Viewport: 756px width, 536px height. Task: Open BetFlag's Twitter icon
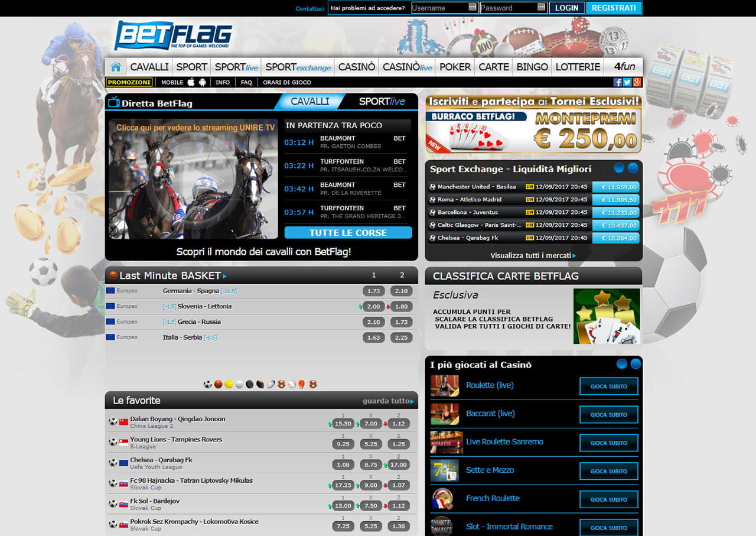pos(627,82)
